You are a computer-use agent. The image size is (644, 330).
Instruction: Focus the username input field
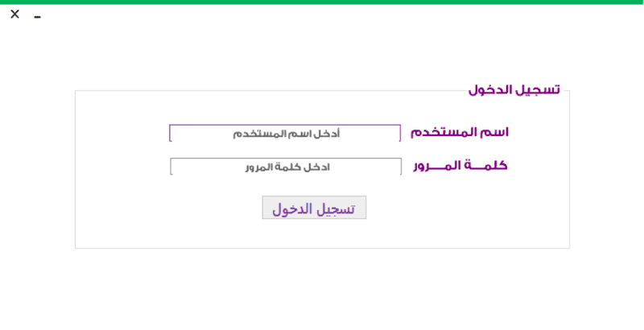[x=285, y=134]
